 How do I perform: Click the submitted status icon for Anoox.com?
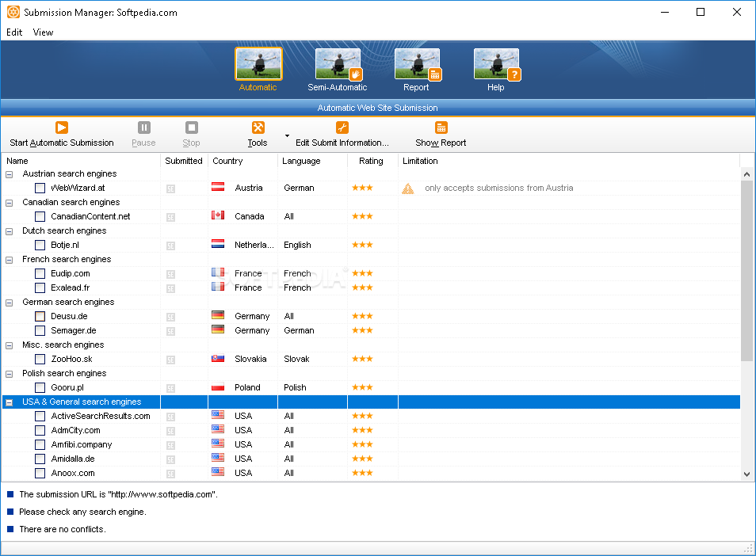click(x=170, y=474)
